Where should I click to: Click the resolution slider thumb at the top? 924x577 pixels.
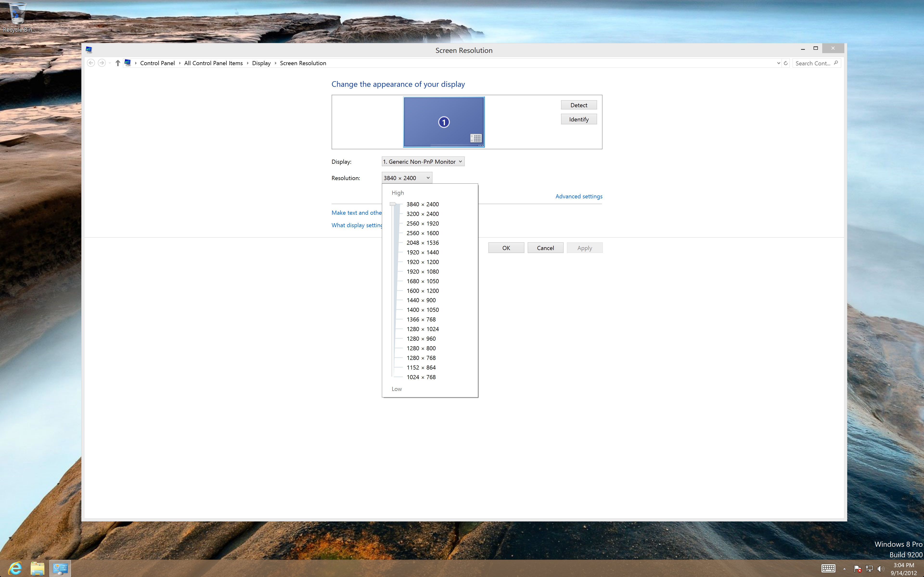coord(393,204)
